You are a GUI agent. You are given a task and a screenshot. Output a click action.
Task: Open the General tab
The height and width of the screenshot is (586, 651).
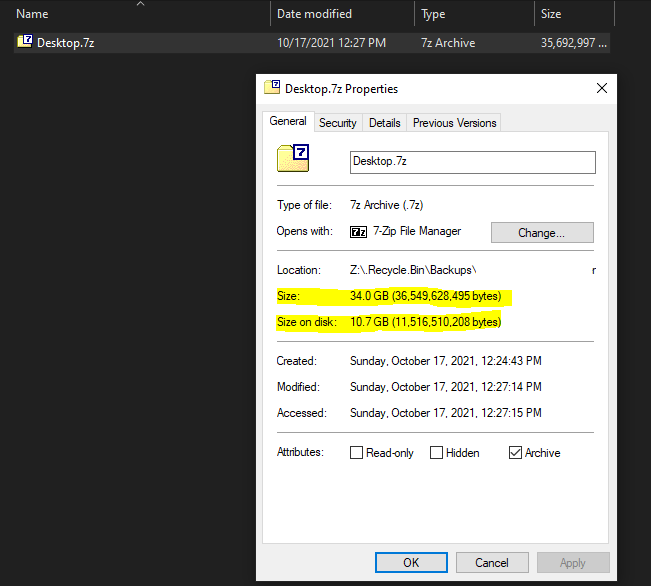click(288, 121)
